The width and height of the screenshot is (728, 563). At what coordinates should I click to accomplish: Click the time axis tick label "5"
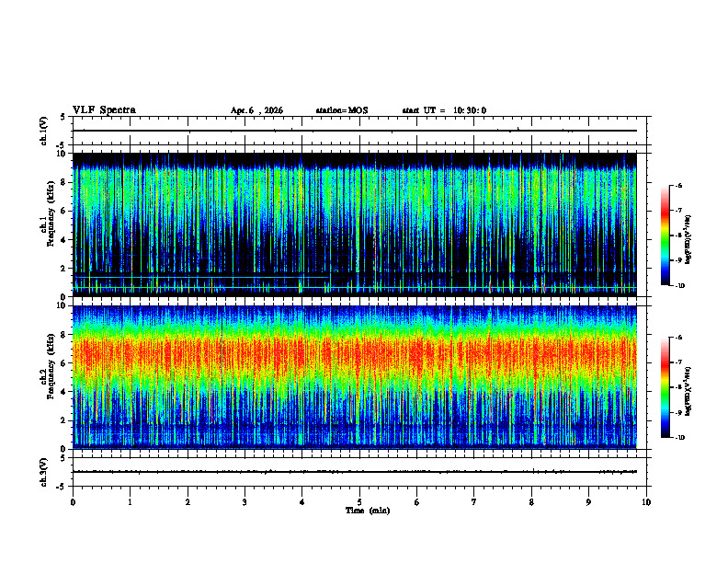(x=359, y=502)
